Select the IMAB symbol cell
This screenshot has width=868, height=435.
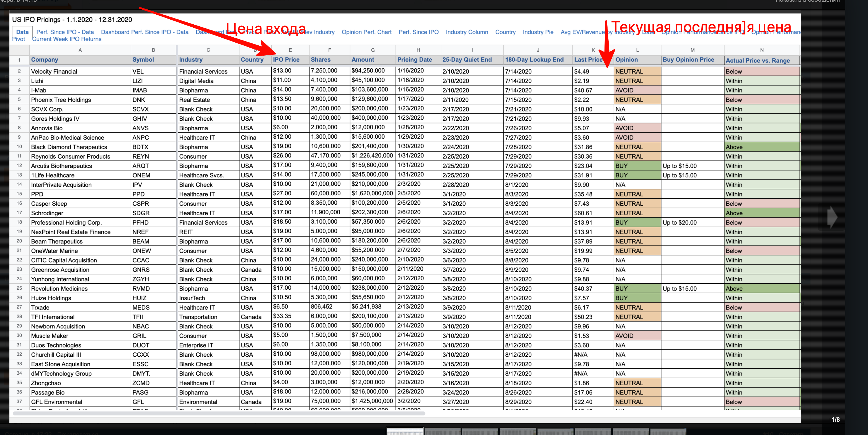[153, 90]
